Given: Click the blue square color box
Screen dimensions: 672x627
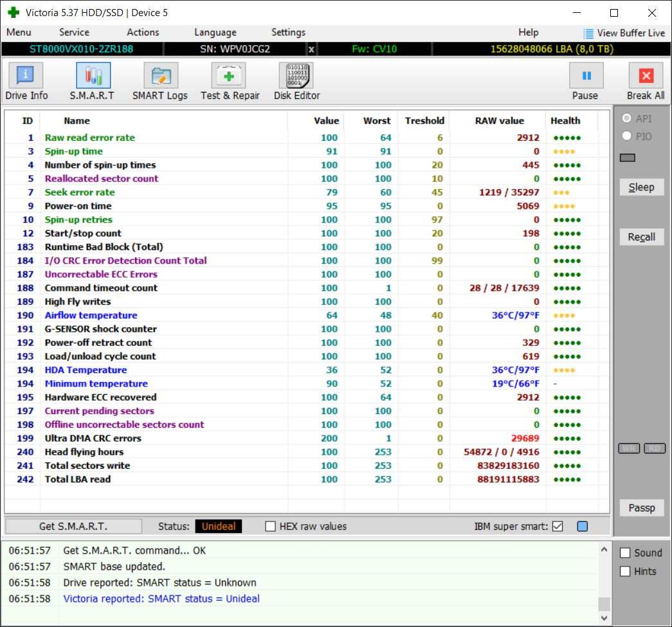Looking at the screenshot, I should pos(583,526).
